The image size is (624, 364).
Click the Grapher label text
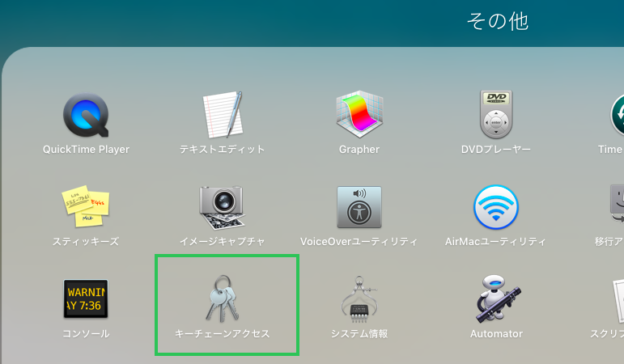359,150
